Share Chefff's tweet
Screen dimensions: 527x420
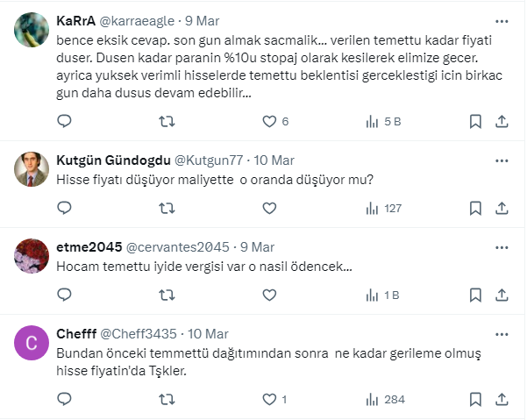click(502, 399)
